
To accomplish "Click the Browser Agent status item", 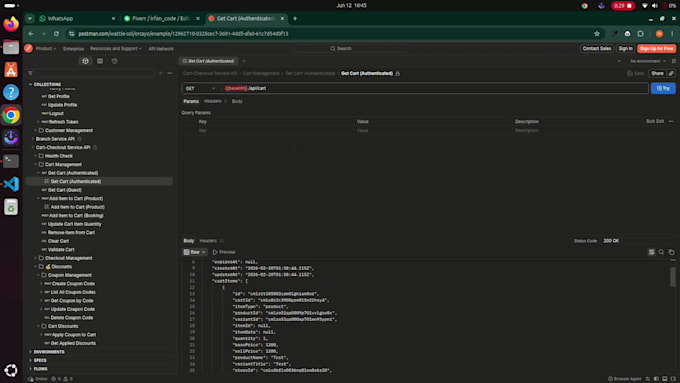I will tap(624, 379).
